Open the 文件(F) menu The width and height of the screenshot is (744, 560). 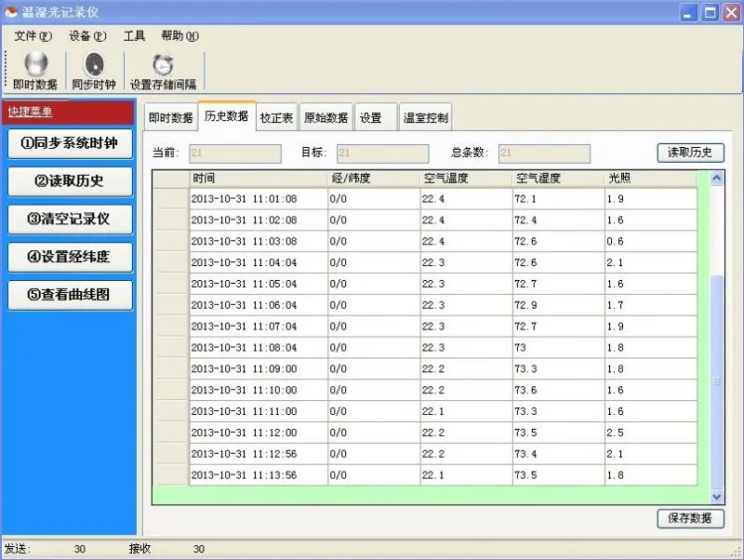(33, 36)
